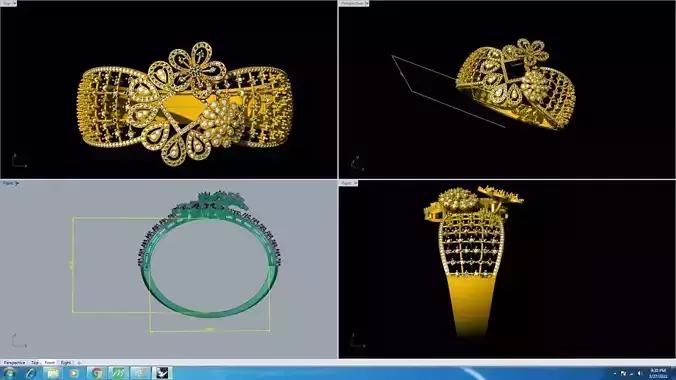Open the network status tray icon
676x380 pixels.
coord(631,374)
